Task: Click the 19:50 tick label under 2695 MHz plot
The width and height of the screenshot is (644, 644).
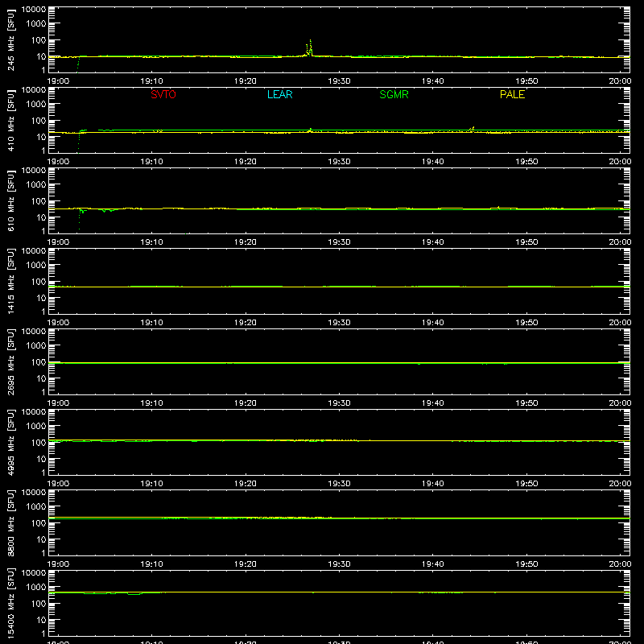Action: point(526,403)
